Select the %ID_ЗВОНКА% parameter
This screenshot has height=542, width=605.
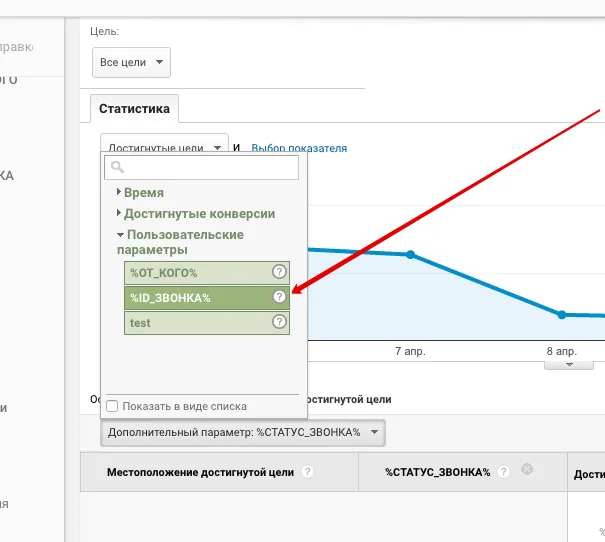(x=207, y=298)
